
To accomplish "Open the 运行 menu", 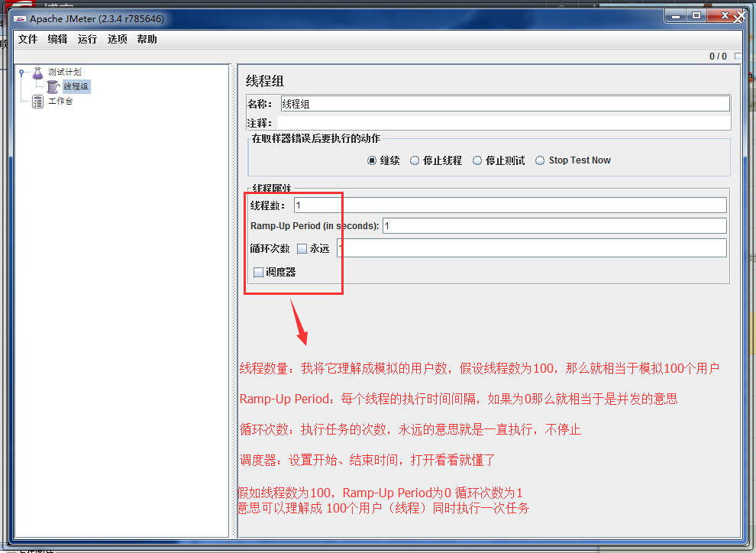I will [87, 39].
